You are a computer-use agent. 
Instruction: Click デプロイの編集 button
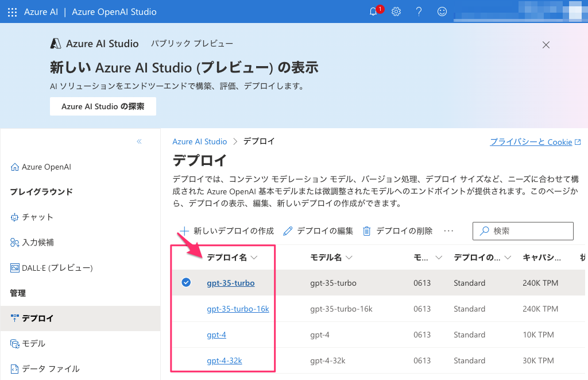[318, 231]
